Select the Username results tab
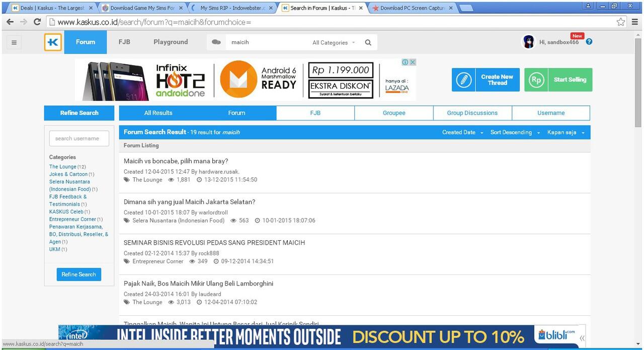 tap(551, 113)
